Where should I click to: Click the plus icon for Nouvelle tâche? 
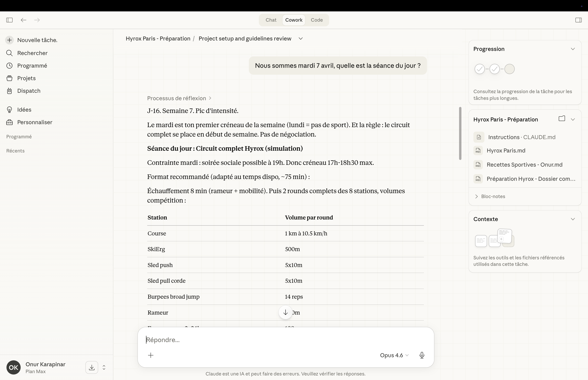pyautogui.click(x=9, y=40)
